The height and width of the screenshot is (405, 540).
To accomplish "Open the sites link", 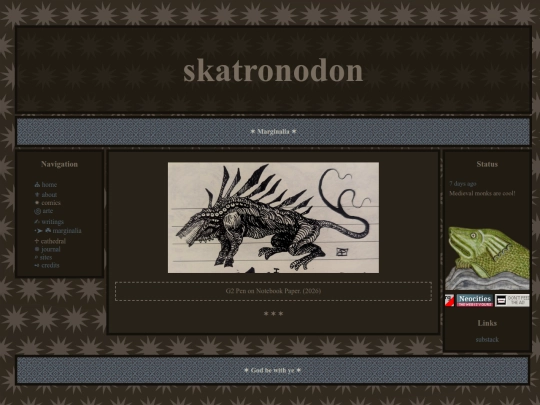I will point(46,257).
